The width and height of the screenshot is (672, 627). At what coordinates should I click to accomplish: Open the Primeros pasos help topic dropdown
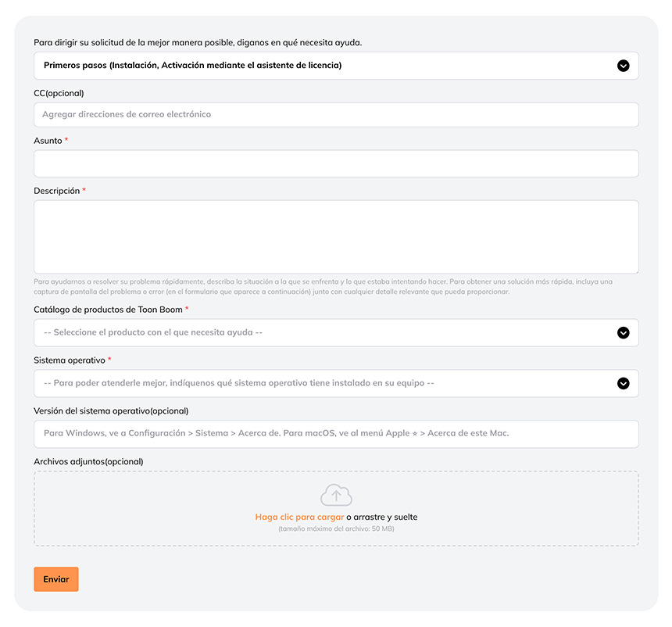coord(337,66)
